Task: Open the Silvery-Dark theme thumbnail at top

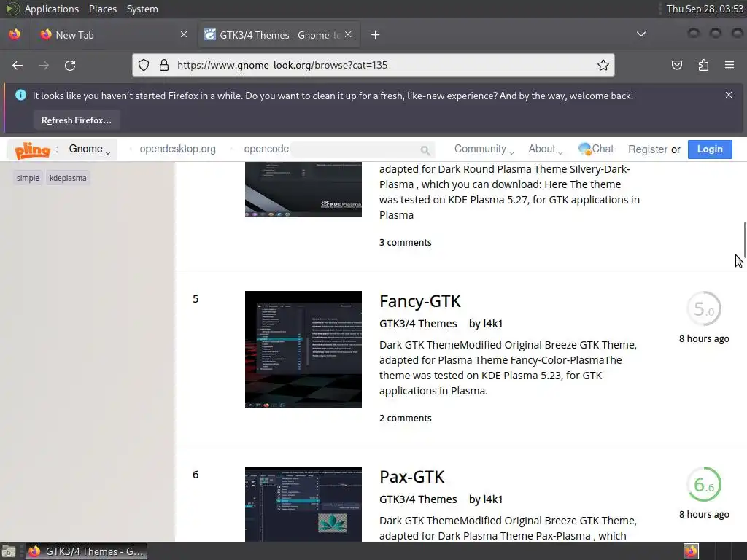Action: point(303,189)
